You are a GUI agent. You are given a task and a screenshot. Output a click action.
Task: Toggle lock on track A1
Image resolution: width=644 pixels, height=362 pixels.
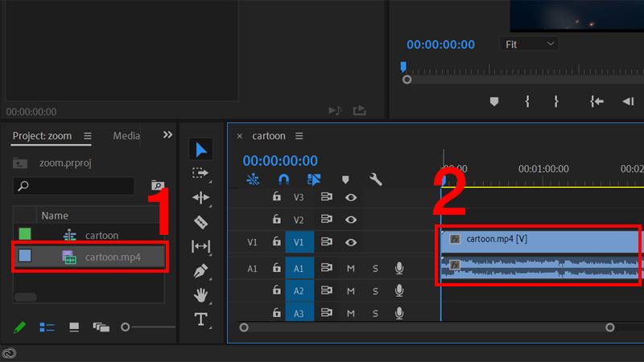tap(277, 268)
